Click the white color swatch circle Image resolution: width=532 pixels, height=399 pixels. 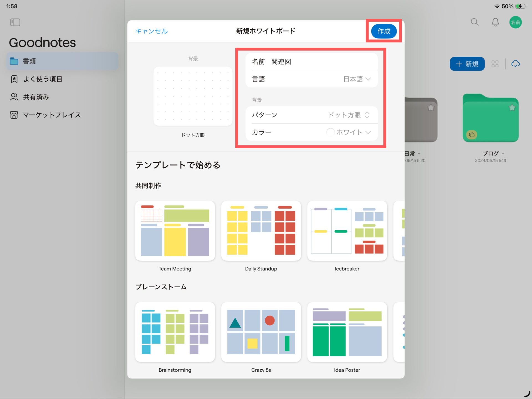330,132
